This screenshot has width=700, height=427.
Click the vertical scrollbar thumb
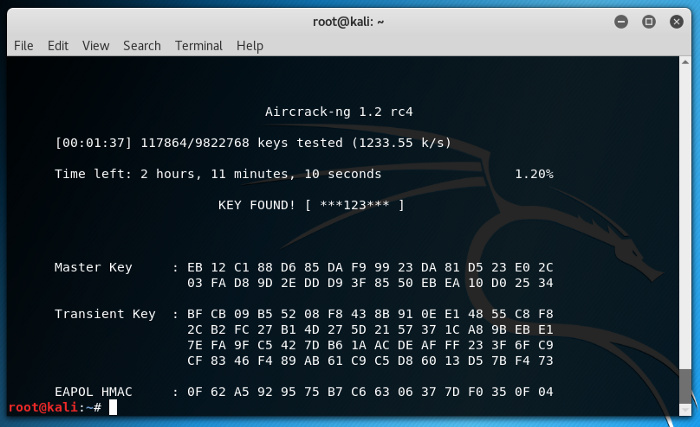[x=684, y=383]
